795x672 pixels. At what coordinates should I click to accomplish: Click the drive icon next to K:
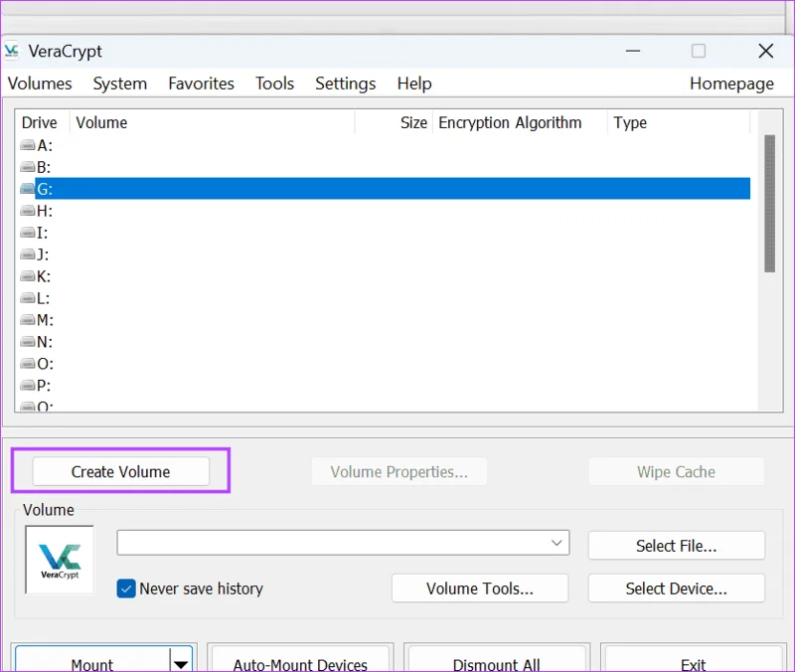(28, 276)
